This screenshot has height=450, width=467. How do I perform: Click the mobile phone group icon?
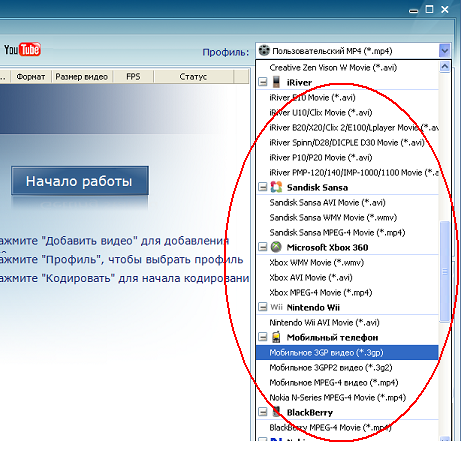(276, 337)
